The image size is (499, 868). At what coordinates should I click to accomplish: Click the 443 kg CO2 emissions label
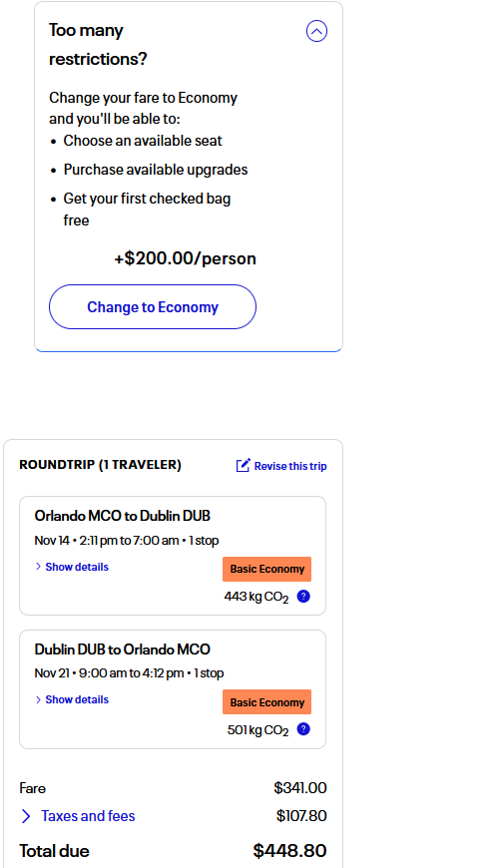pyautogui.click(x=256, y=597)
